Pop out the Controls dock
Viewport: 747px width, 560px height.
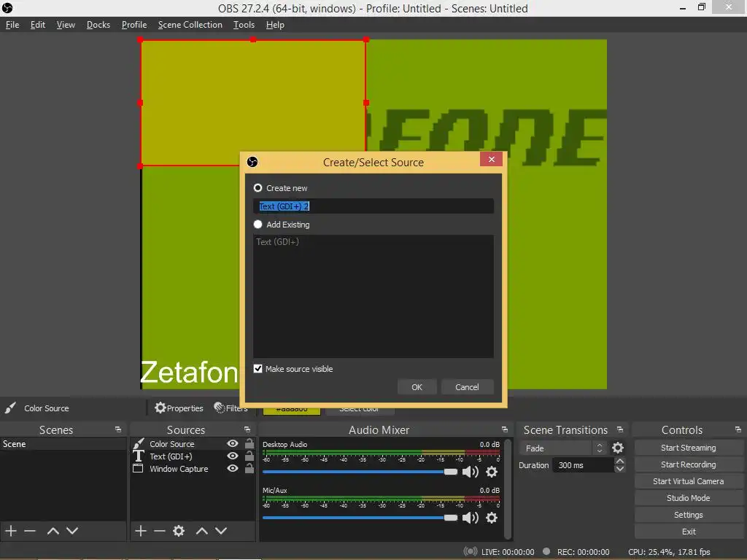pyautogui.click(x=738, y=429)
